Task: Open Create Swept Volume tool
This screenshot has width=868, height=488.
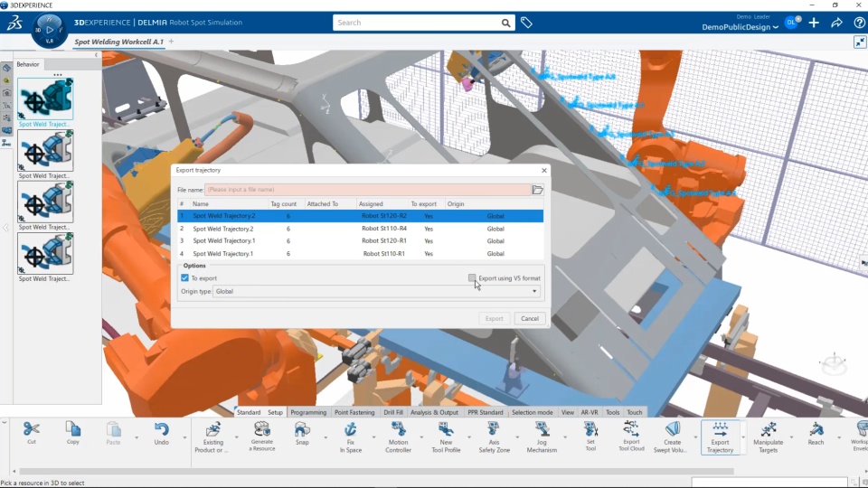Action: point(672,437)
